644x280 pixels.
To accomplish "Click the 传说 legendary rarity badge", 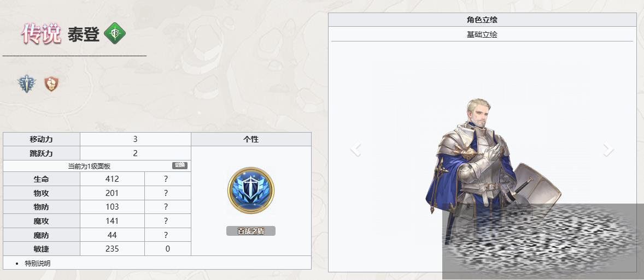I will pos(41,34).
